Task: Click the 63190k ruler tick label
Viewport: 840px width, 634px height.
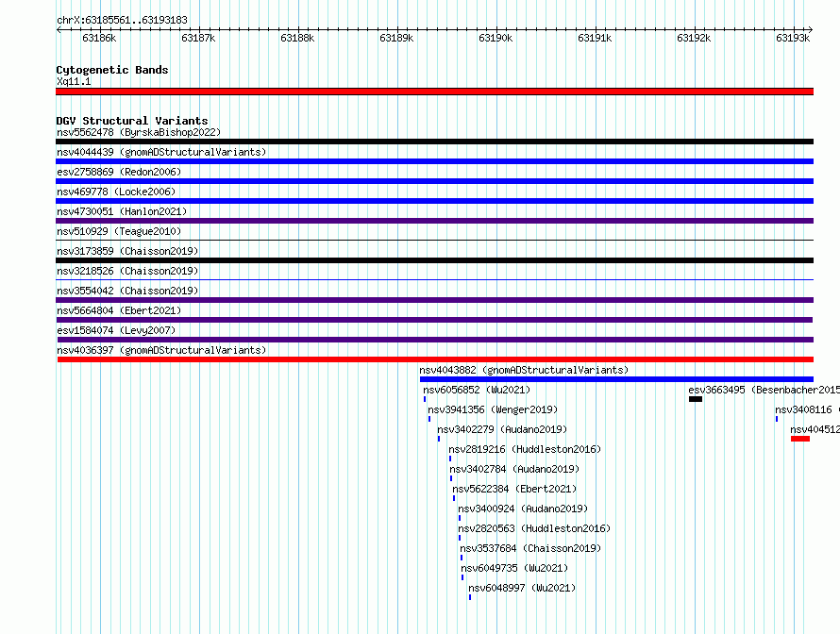Action: 496,38
